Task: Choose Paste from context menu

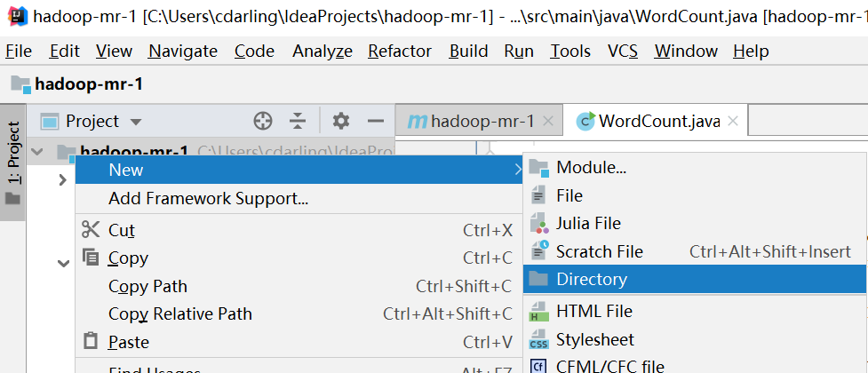Action: (x=299, y=342)
